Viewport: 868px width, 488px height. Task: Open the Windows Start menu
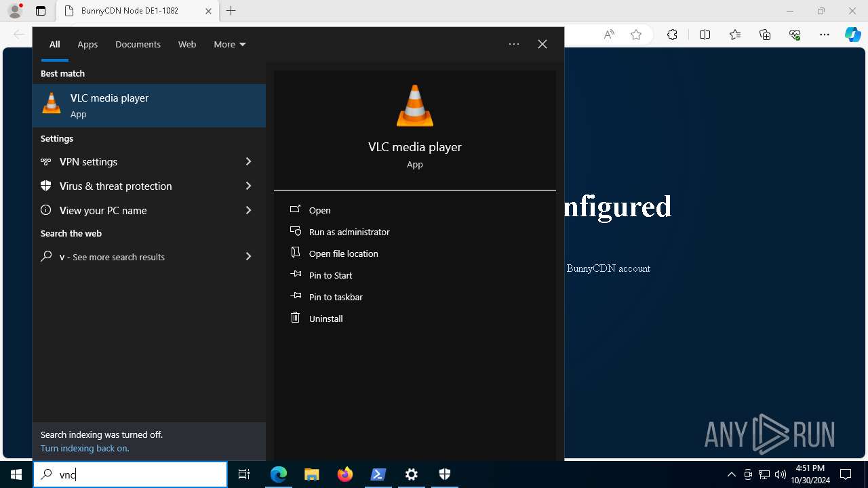click(16, 474)
